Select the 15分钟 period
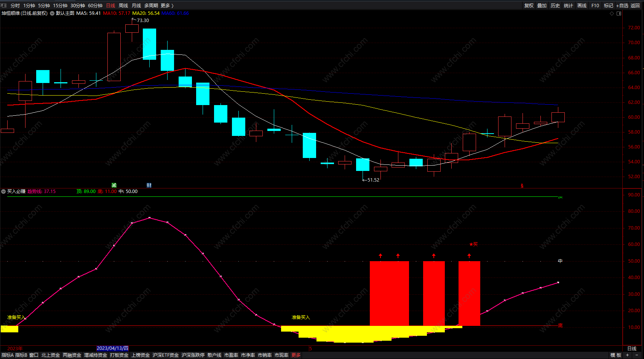The width and height of the screenshot is (644, 359). 60,6
